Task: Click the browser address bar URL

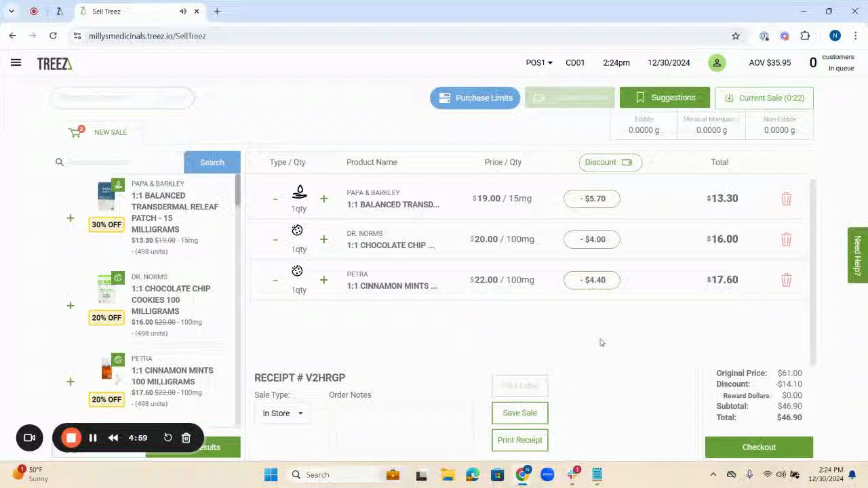Action: click(x=147, y=36)
